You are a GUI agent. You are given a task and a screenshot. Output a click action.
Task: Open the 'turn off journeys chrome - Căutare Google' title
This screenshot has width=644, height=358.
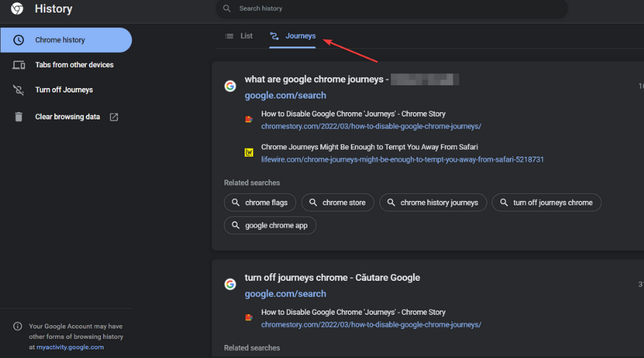pyautogui.click(x=332, y=277)
